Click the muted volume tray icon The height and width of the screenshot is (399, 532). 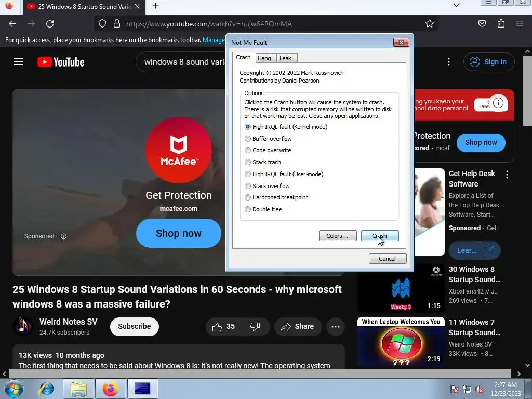pyautogui.click(x=480, y=390)
